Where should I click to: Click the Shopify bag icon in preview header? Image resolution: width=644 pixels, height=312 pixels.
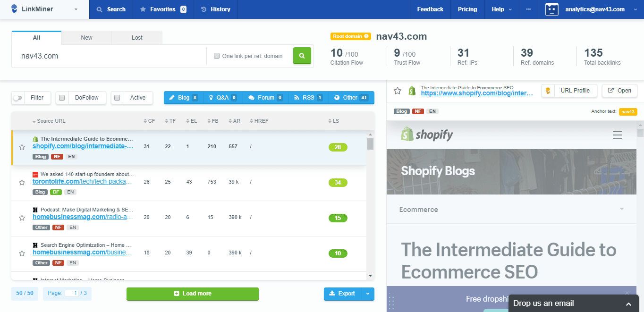[412, 91]
